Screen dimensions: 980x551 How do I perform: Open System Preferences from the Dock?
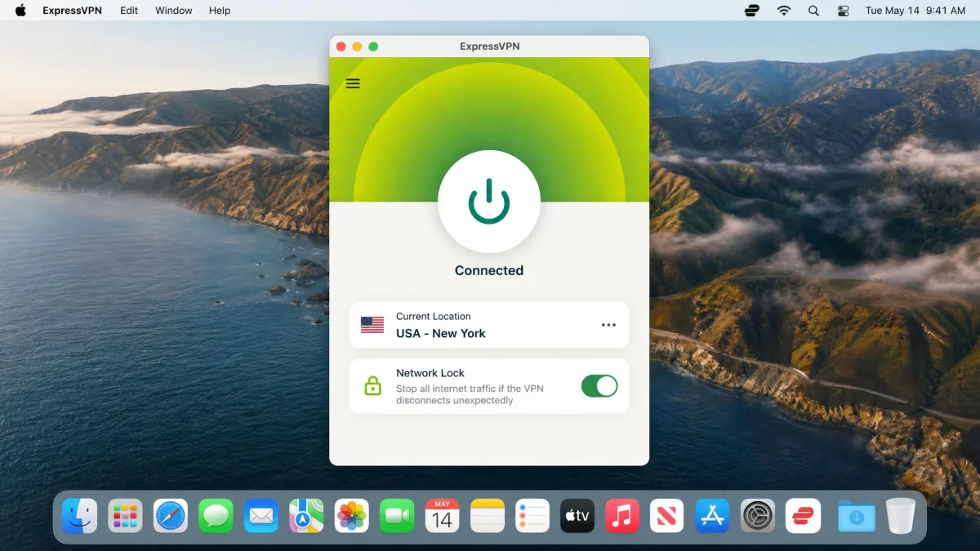(758, 516)
